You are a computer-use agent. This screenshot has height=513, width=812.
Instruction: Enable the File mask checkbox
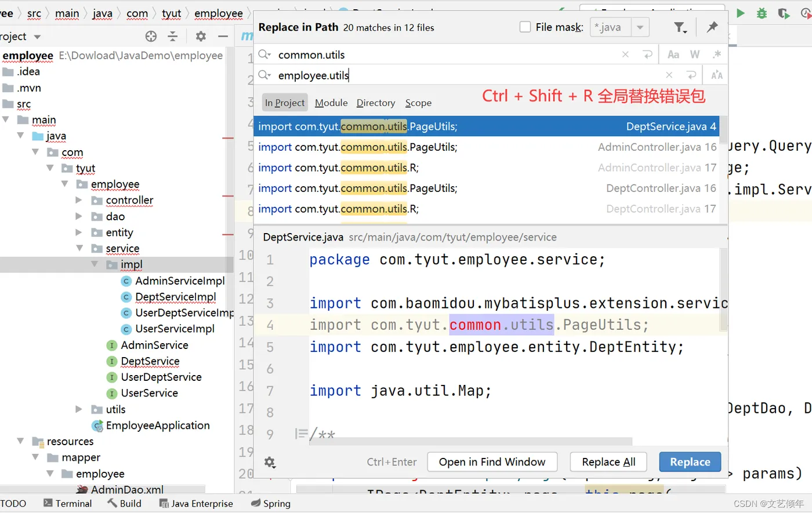[x=525, y=27]
